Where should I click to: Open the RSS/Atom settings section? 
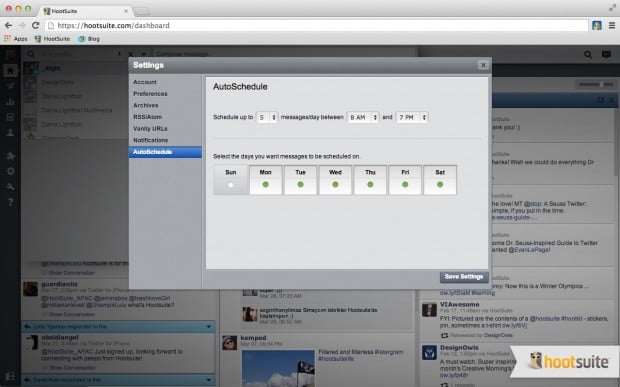point(147,117)
